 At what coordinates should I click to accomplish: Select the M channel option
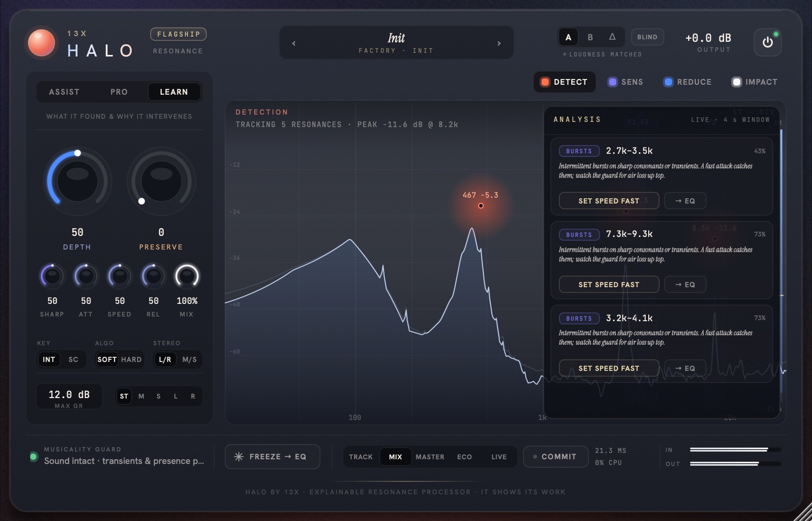[x=141, y=397]
